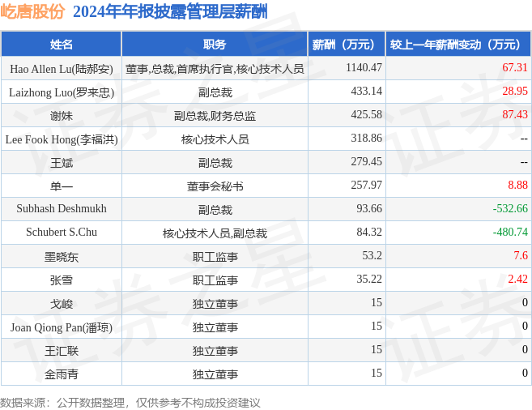Click the salary value 279.45
Viewport: 532px width, 410px height.
[367, 161]
